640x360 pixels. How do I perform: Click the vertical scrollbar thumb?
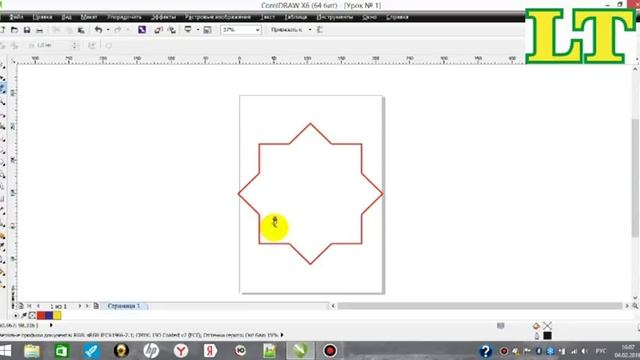[x=635, y=178]
